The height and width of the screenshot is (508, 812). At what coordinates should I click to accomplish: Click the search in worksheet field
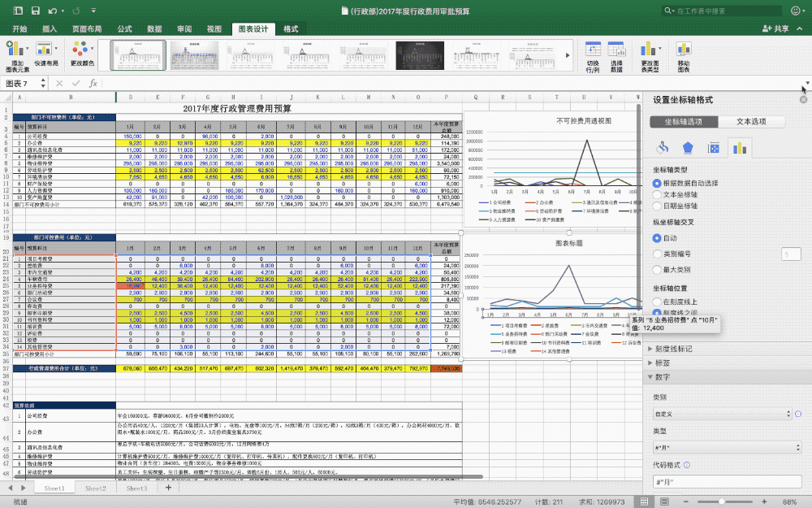pyautogui.click(x=723, y=11)
